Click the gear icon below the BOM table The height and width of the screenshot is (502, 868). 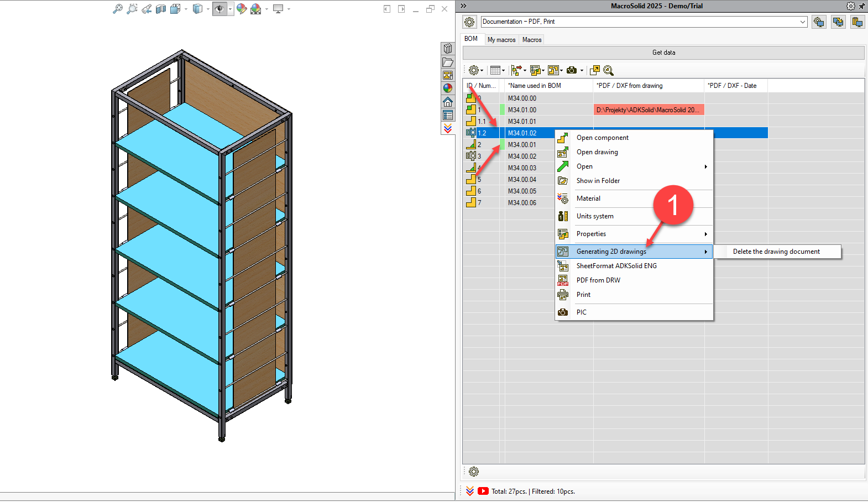coord(474,472)
